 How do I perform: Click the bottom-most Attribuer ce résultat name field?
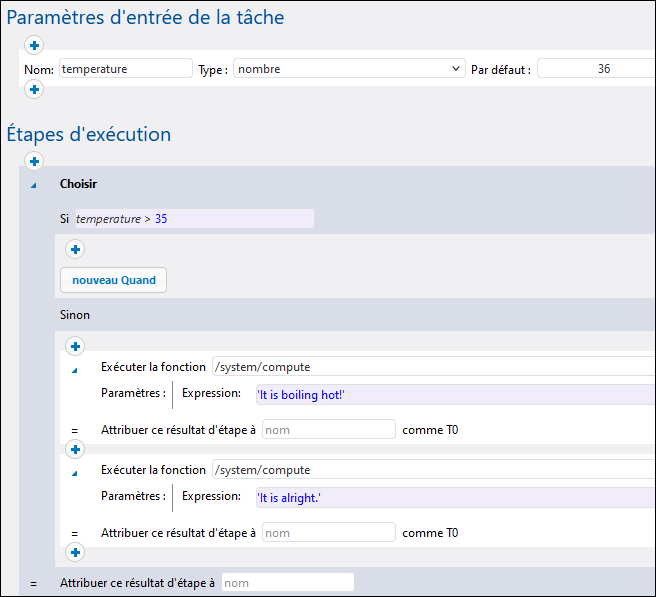[287, 582]
